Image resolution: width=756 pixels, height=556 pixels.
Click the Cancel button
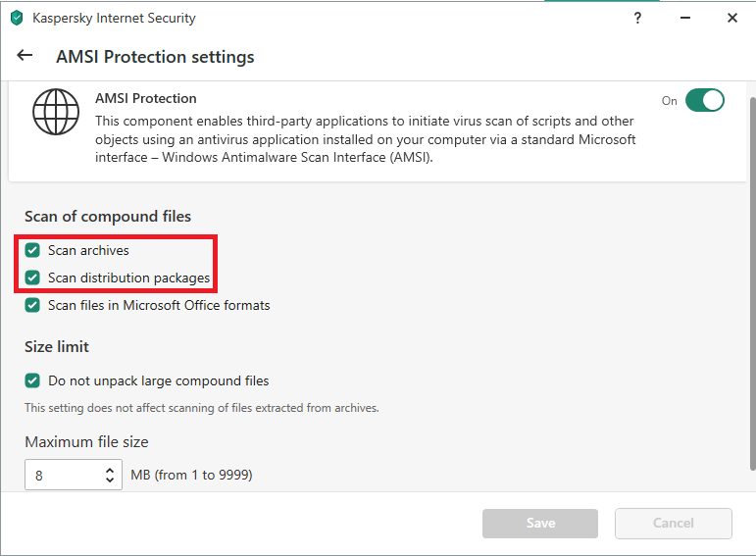[x=674, y=524]
